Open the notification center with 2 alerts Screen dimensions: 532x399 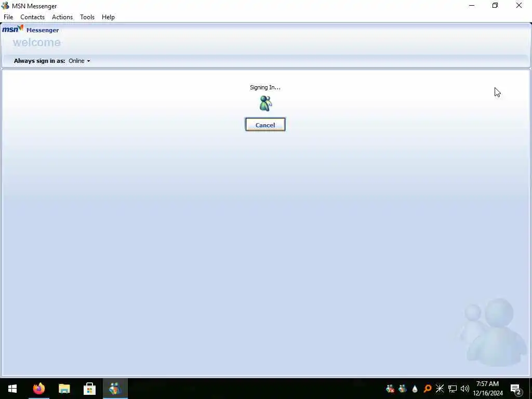(x=516, y=389)
